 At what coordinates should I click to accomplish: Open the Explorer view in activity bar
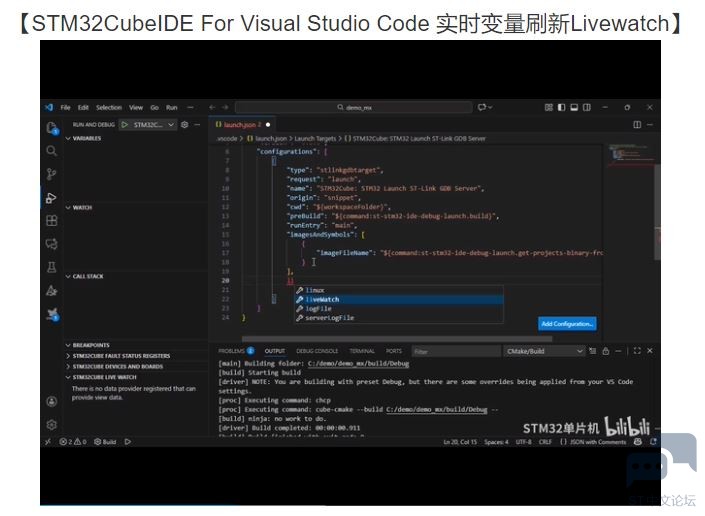click(51, 128)
